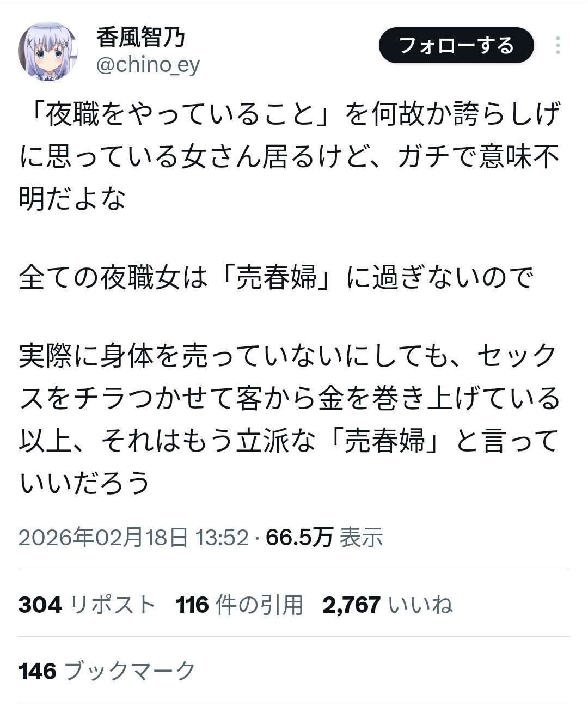
Task: Click the anime girl profile avatar
Action: coord(48,52)
